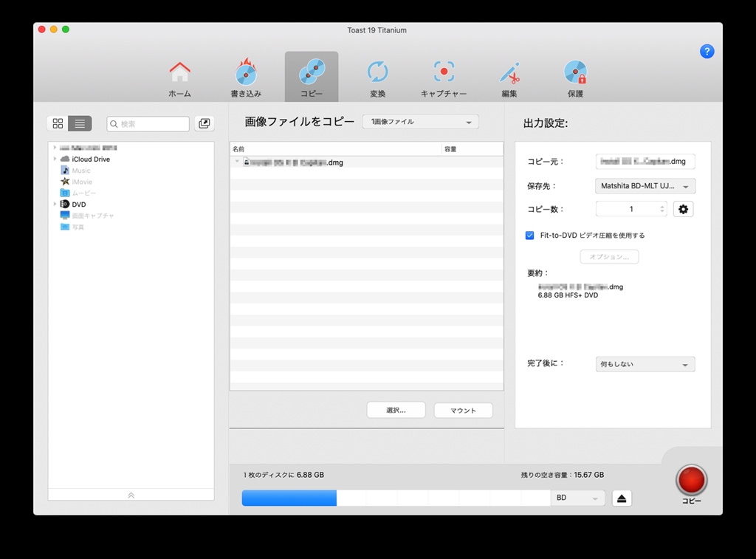
Task: Open the 保護 (Protect) tab
Action: point(575,78)
